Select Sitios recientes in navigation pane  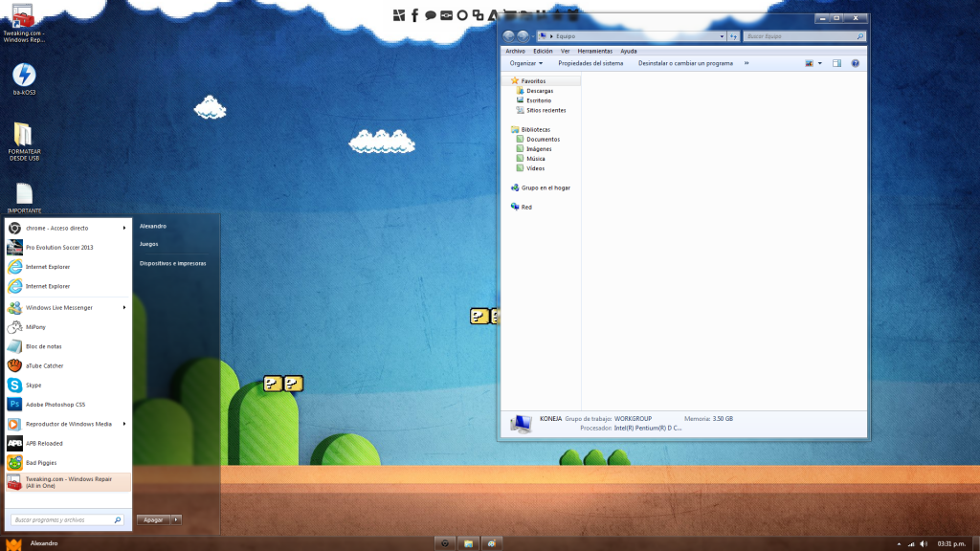(541, 111)
